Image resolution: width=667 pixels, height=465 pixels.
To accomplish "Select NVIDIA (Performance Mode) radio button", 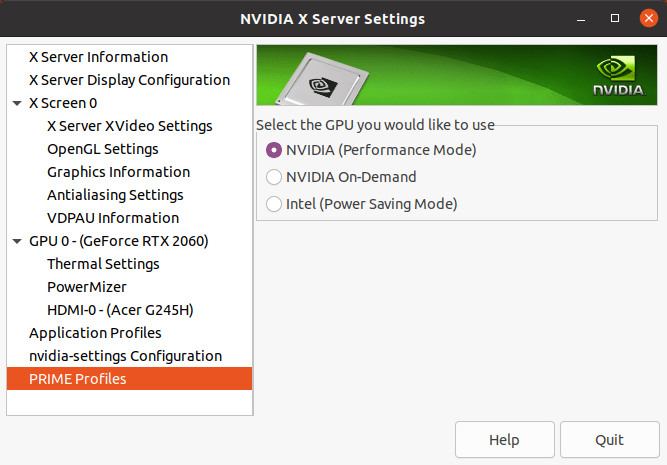I will tap(274, 150).
